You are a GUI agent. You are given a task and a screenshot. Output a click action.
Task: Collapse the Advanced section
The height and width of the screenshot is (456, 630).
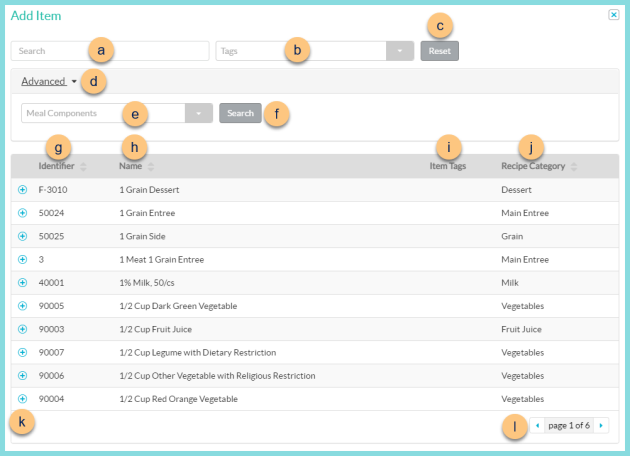[49, 81]
